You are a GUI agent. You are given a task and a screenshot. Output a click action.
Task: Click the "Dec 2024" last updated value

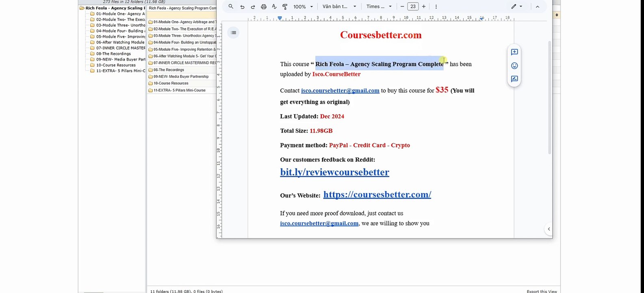click(332, 116)
